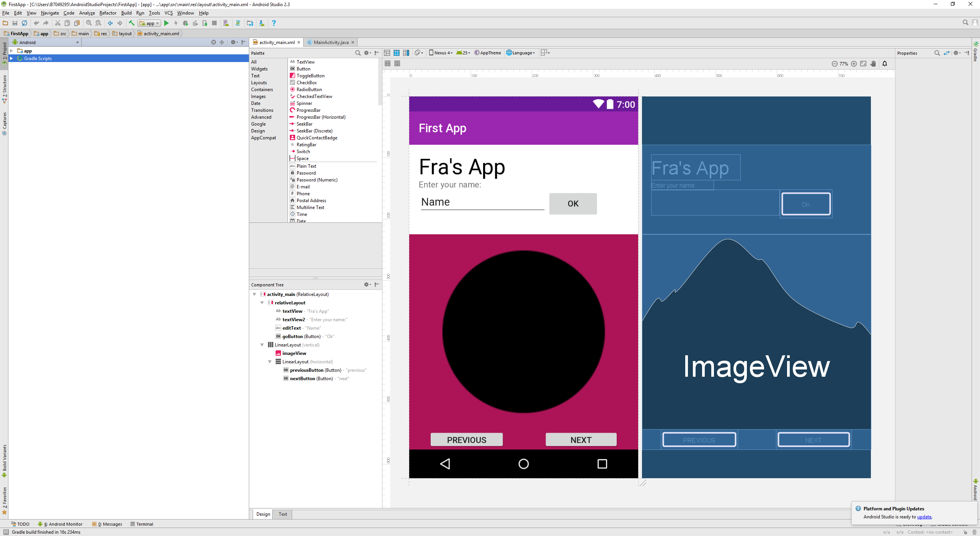The height and width of the screenshot is (536, 980).
Task: Click Attach debugger to Android process icon
Action: pos(205,23)
